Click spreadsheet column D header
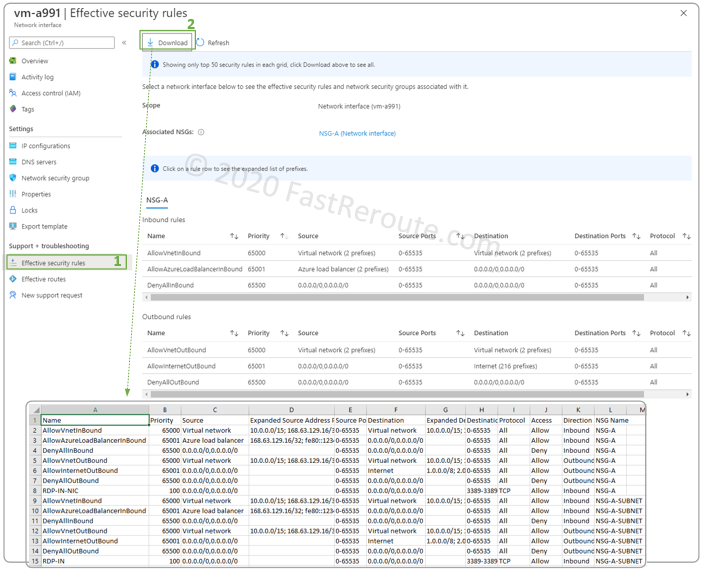 pos(291,410)
